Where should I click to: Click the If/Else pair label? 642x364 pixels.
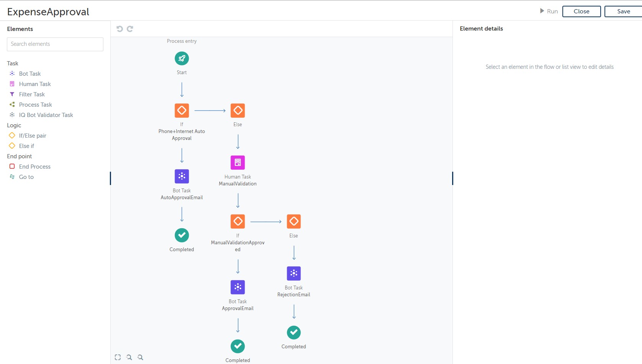pyautogui.click(x=33, y=135)
